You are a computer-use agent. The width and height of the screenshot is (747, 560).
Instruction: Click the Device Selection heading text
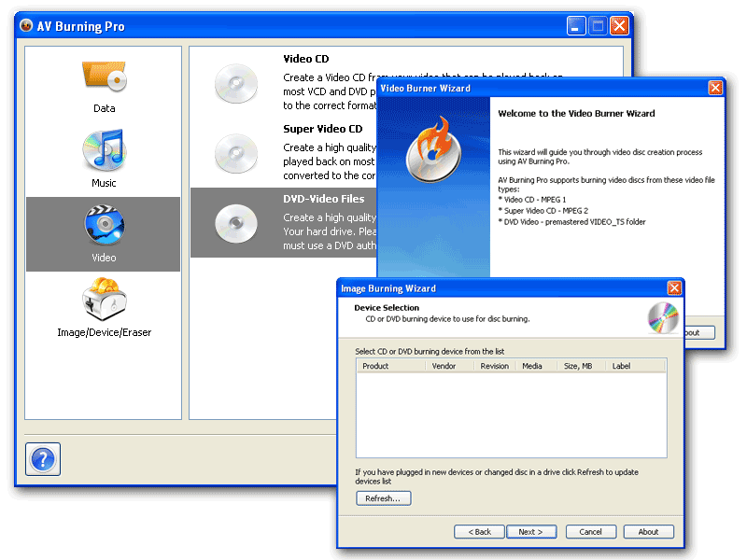pos(387,308)
